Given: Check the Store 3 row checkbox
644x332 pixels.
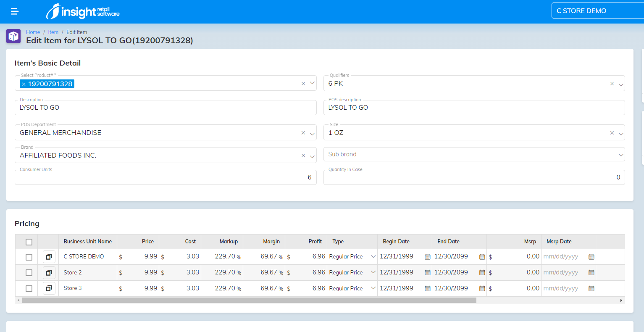Looking at the screenshot, I should coord(29,289).
